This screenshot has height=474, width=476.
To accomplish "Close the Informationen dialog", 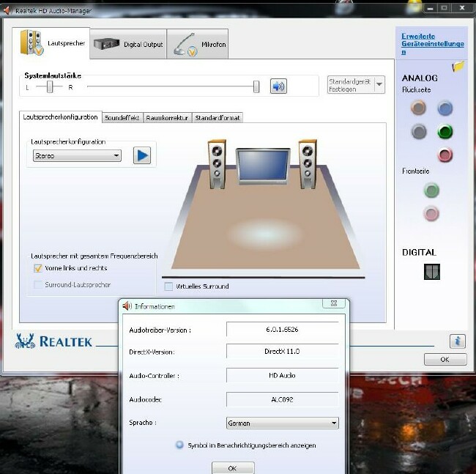I will click(334, 303).
